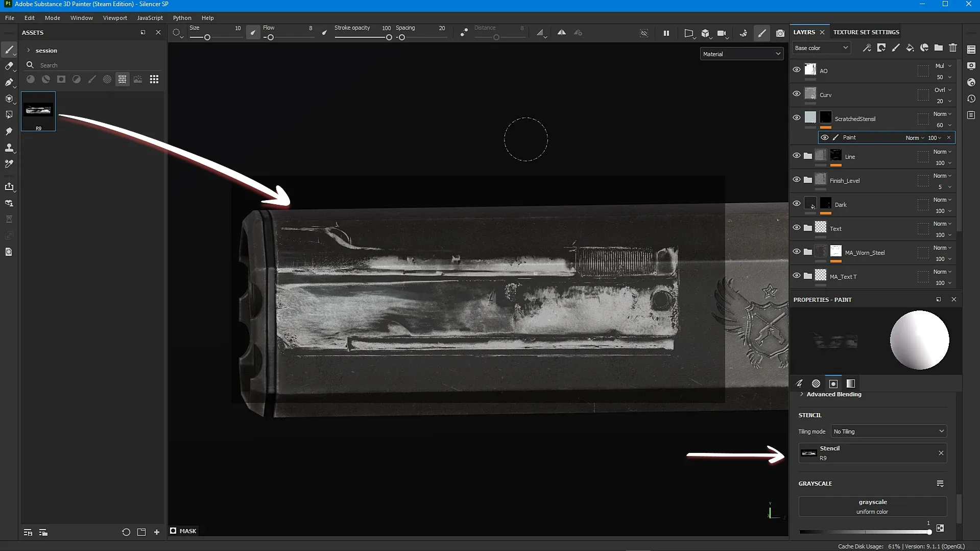Open the stencil Tiling mode dropdown

coord(889,432)
